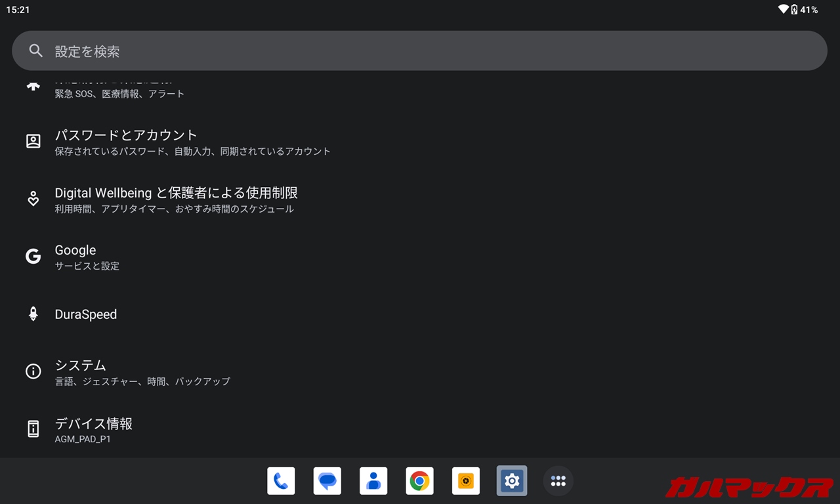This screenshot has width=840, height=504.
Task: Open Passwords and Accounts icon
Action: click(33, 141)
